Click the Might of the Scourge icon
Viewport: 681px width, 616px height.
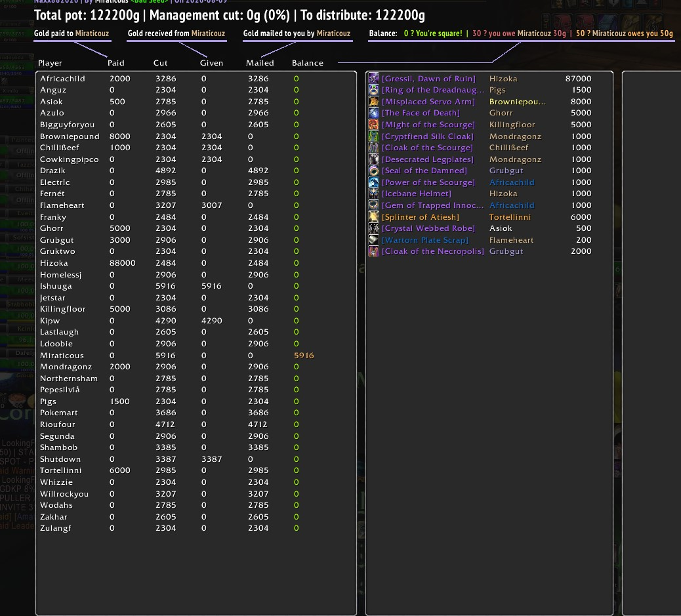coord(373,124)
